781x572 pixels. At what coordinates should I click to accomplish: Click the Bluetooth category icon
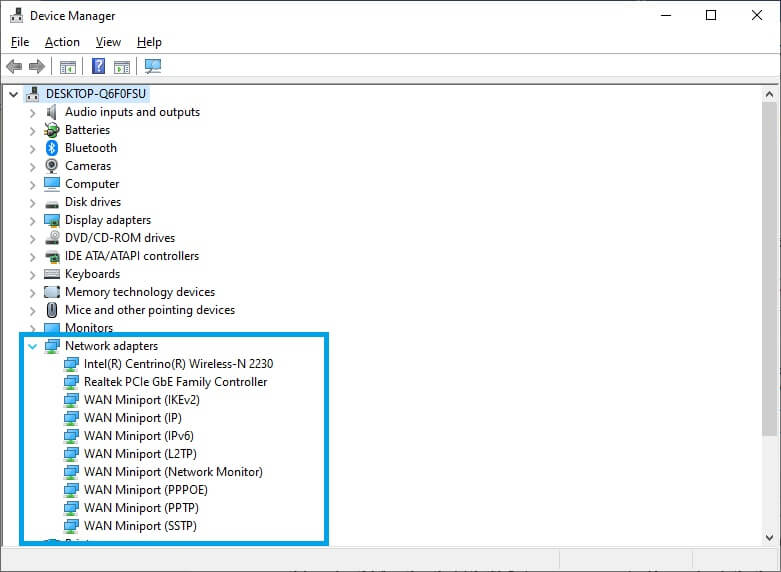(x=52, y=148)
